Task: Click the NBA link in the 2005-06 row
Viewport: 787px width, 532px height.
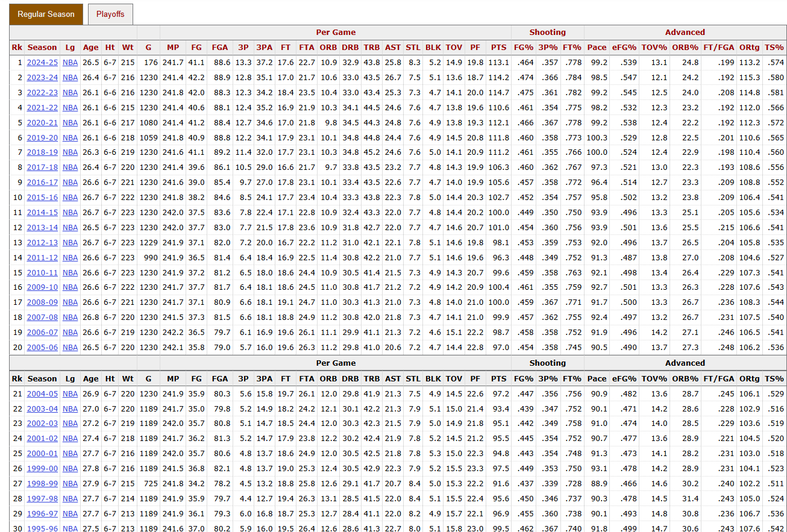Action: (71, 348)
